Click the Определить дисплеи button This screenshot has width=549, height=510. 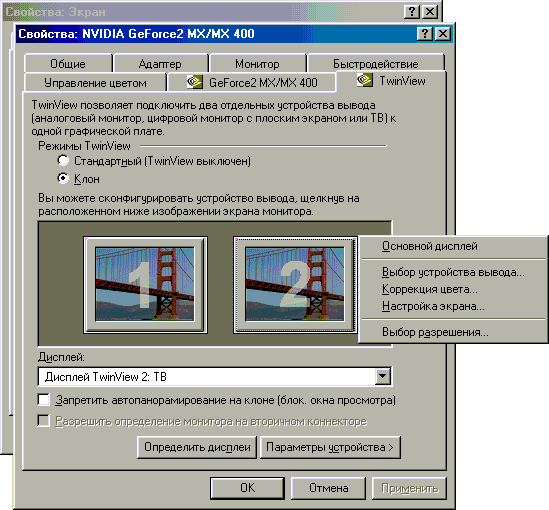pyautogui.click(x=197, y=447)
